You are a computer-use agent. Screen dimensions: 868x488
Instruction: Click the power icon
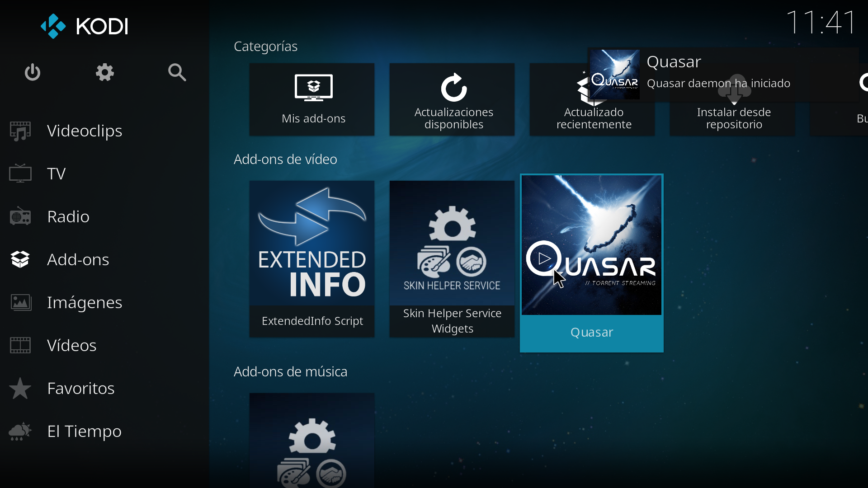click(33, 72)
